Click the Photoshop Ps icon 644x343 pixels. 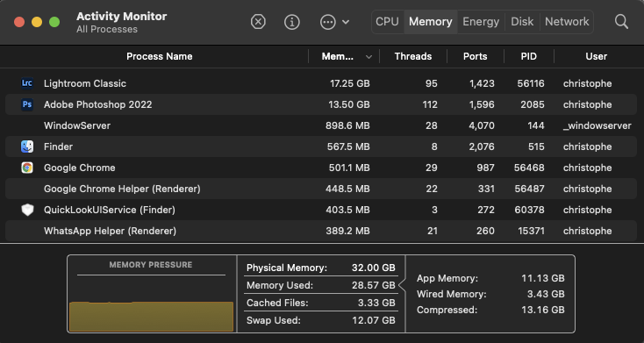coord(27,104)
